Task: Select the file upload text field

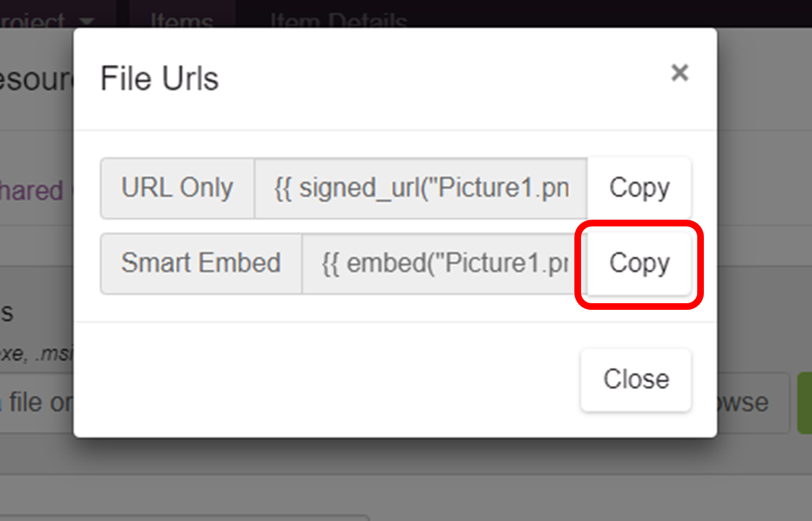Action: pos(37,403)
